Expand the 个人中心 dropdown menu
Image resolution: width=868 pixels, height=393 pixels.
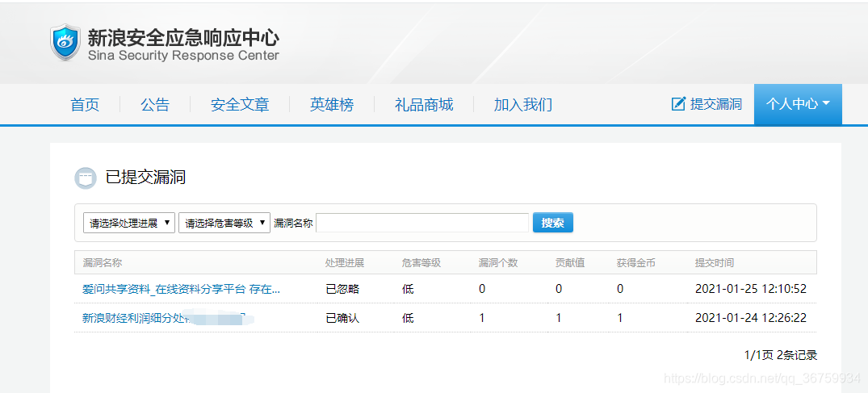point(798,104)
